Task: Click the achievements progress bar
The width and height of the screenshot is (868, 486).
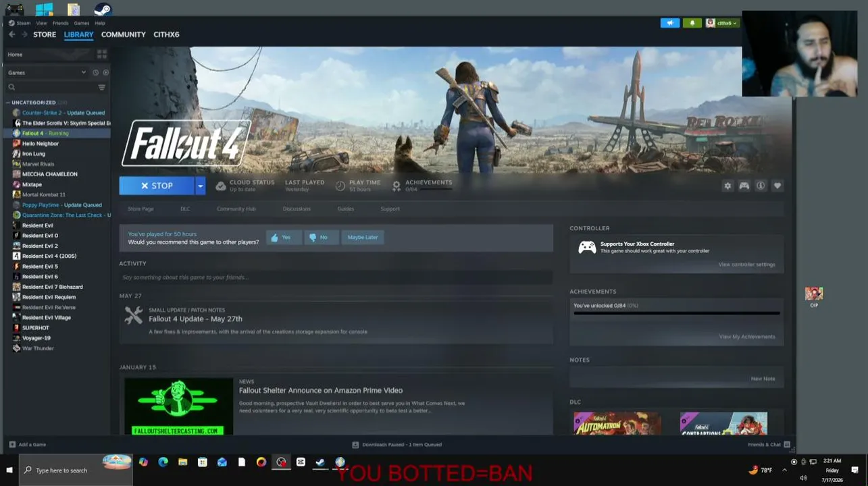Action: 677,313
